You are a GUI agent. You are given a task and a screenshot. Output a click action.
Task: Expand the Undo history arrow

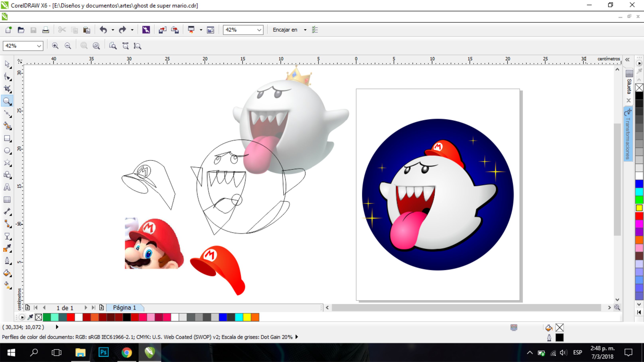coord(113,30)
